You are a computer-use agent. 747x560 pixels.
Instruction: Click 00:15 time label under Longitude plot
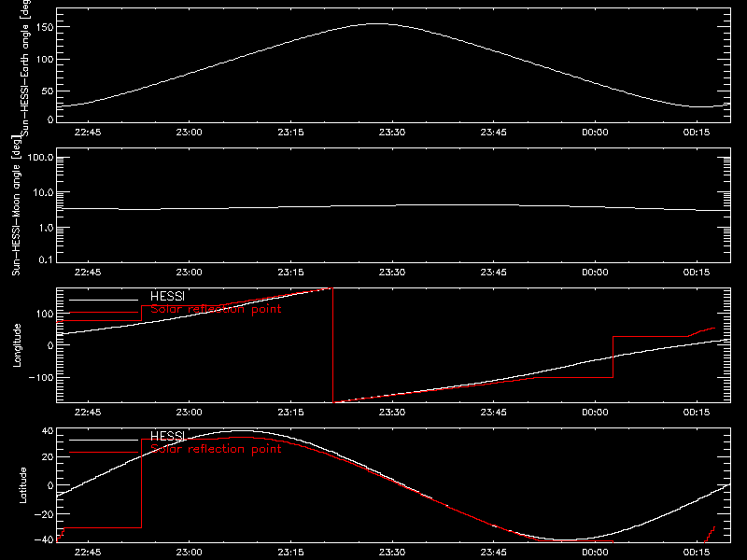click(x=697, y=413)
